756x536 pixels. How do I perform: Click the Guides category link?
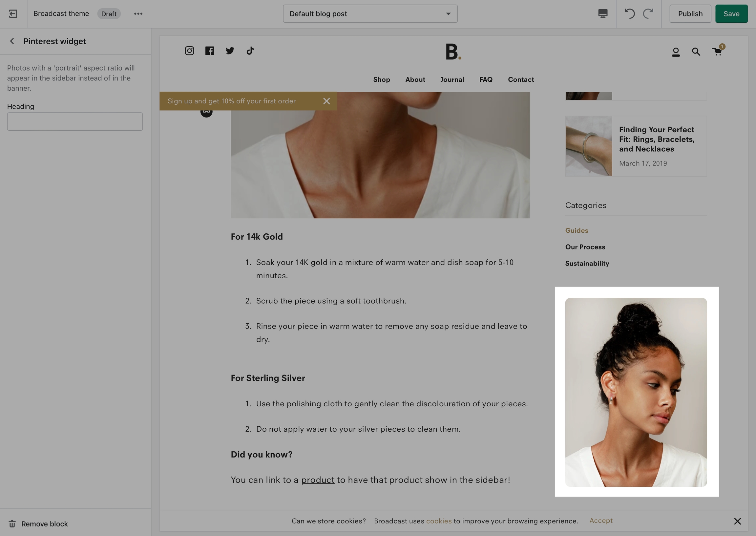click(x=577, y=230)
